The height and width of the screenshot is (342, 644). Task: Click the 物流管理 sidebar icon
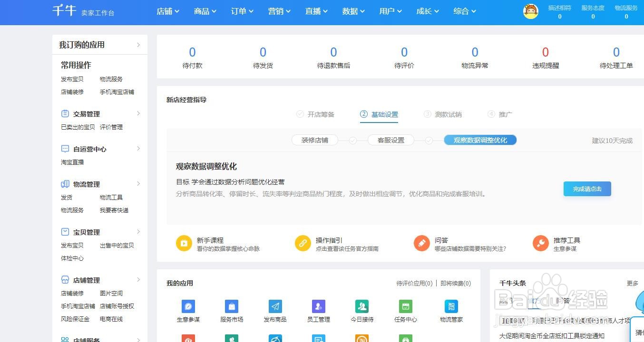(65, 184)
